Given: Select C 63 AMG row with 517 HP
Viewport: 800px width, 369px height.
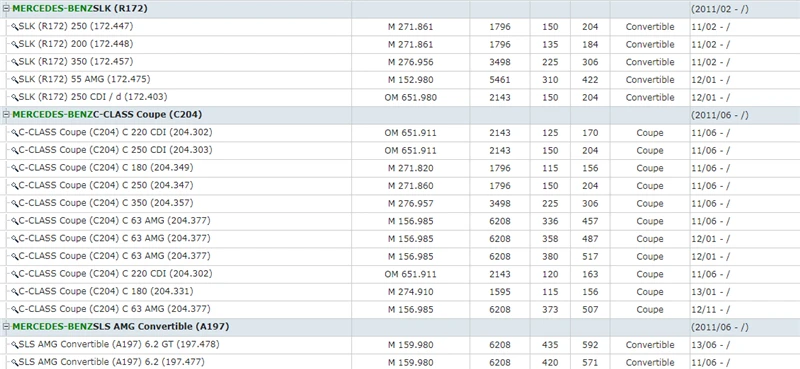Looking at the screenshot, I should pos(400,256).
